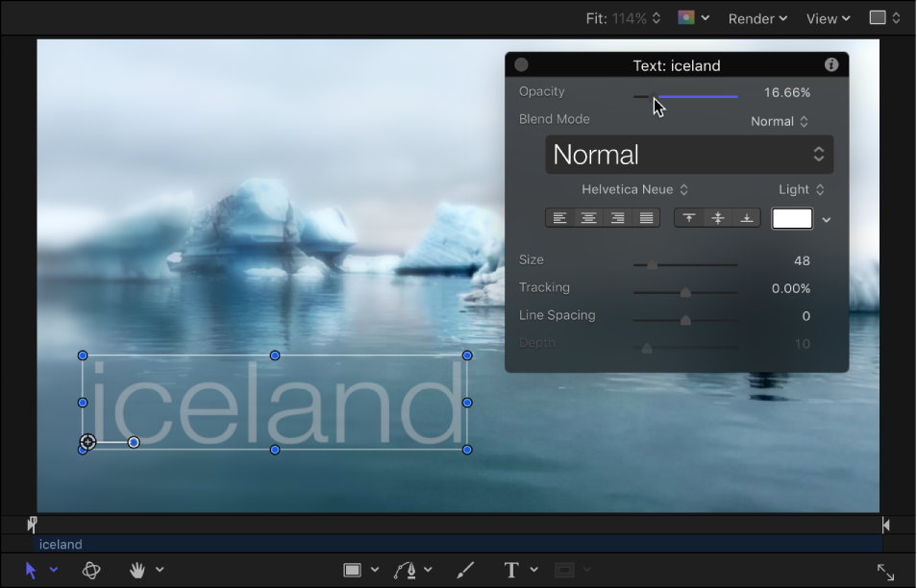Viewport: 917px width, 588px height.
Task: Select the Text tool in the toolbar
Action: [x=512, y=569]
